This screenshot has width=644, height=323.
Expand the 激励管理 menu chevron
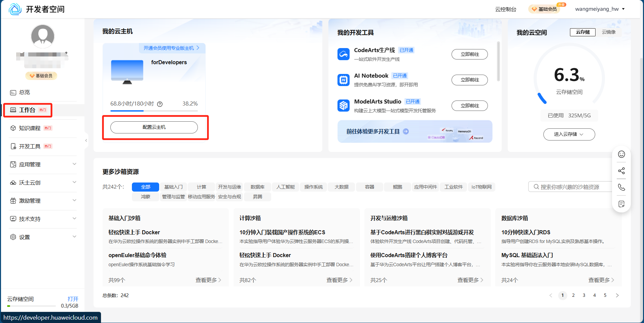click(74, 200)
